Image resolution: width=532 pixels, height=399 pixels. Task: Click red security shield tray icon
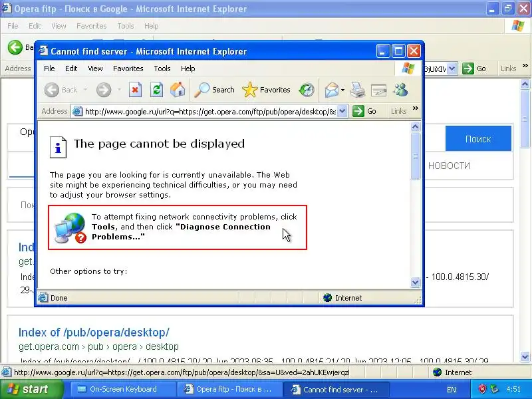click(x=482, y=389)
